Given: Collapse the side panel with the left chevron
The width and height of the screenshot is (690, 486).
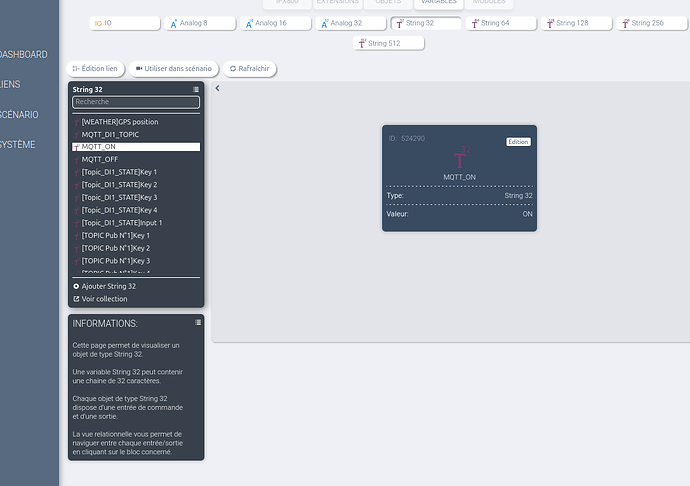Looking at the screenshot, I should click(x=218, y=89).
